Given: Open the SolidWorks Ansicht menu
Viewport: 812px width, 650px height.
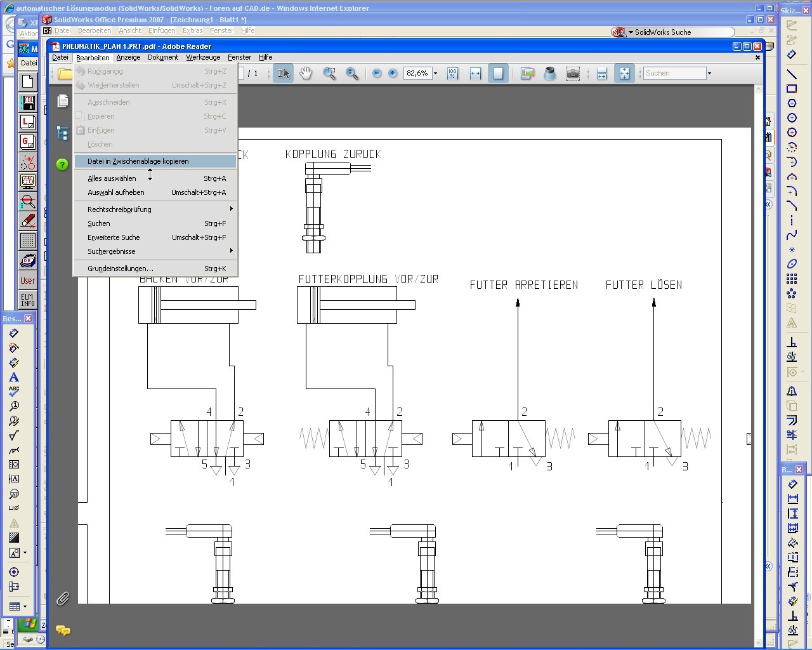Looking at the screenshot, I should (x=129, y=30).
